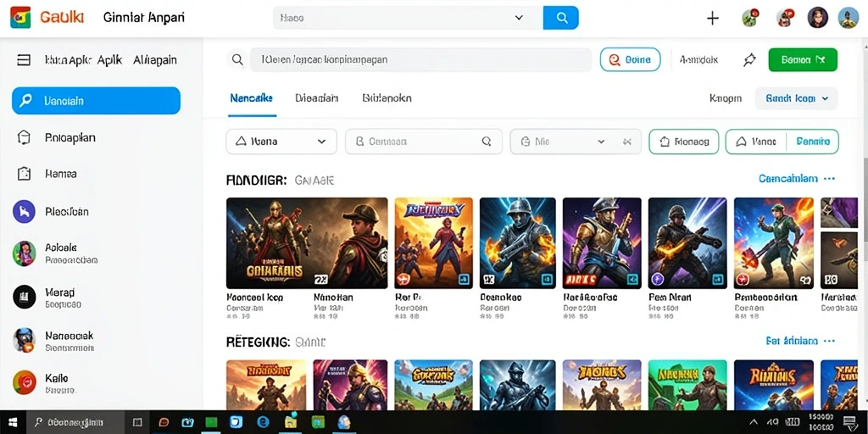868x434 pixels.
Task: Click the Gaulki logo icon
Action: click(x=20, y=18)
